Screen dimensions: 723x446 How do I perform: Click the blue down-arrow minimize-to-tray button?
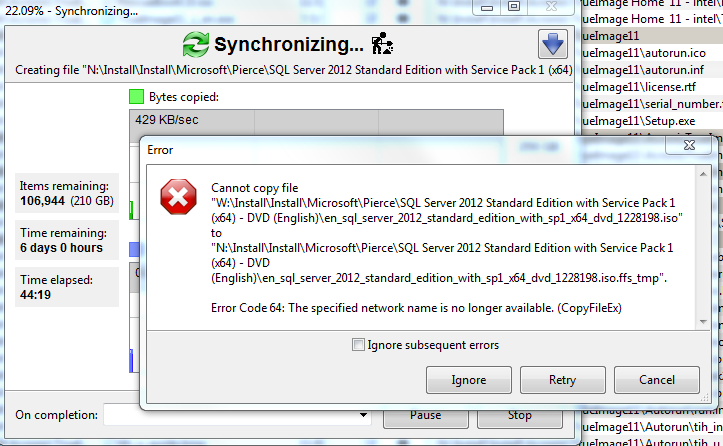click(552, 45)
